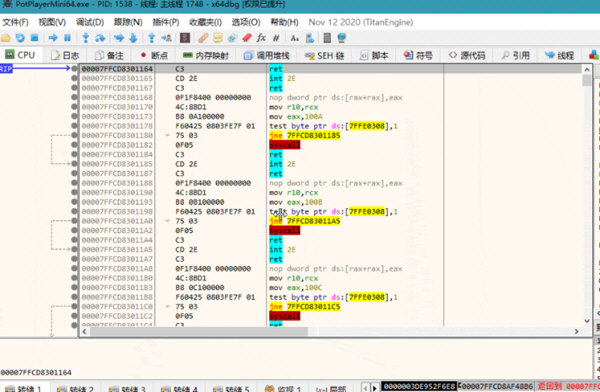Switch to the 引用 references tab
The height and width of the screenshot is (392, 600).
pos(516,56)
